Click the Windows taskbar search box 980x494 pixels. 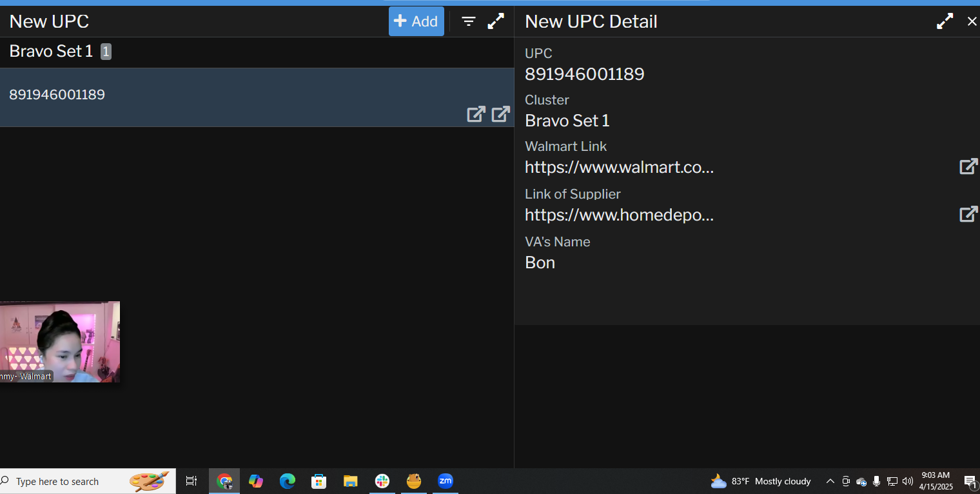pyautogui.click(x=71, y=482)
